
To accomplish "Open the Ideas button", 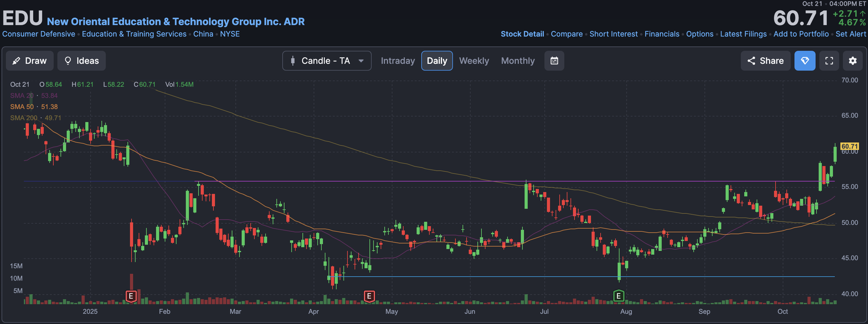I will 82,61.
